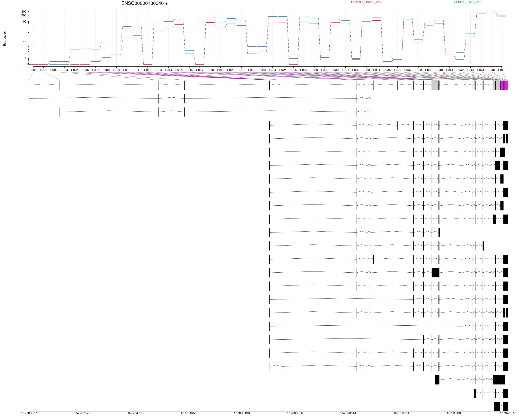
Task: Click the 300 tick on the expression axis
Action: click(x=24, y=12)
